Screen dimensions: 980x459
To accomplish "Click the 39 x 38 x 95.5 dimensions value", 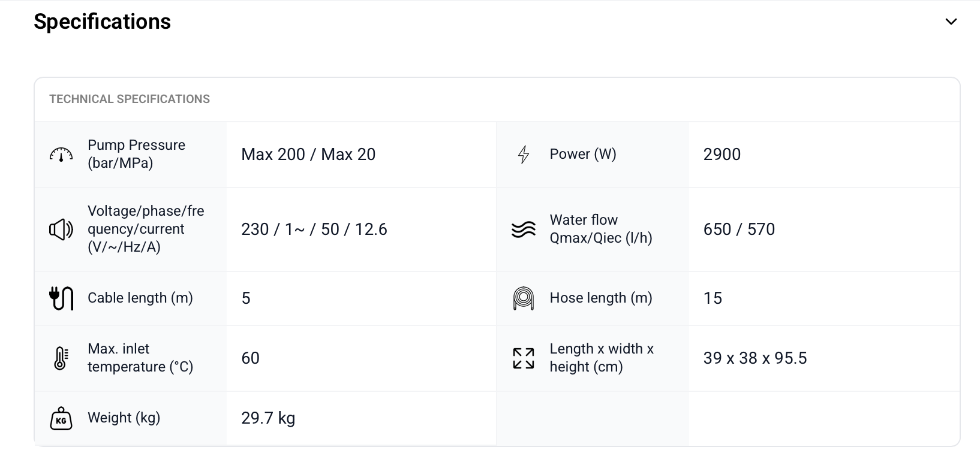I will (755, 358).
